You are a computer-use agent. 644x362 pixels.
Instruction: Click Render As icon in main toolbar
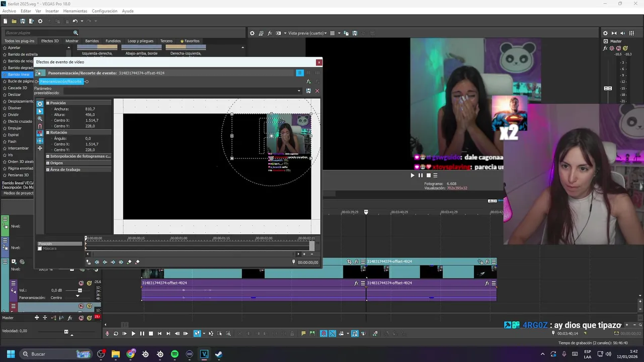pos(31,21)
